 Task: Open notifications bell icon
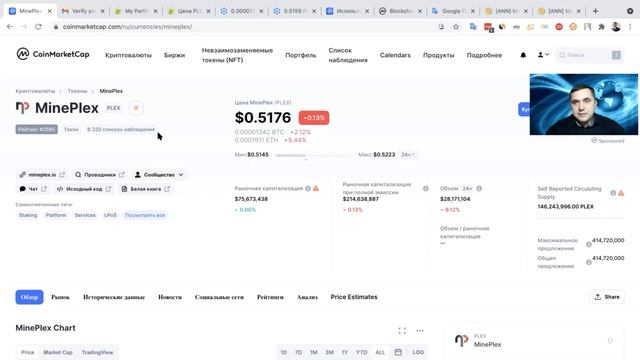523,55
